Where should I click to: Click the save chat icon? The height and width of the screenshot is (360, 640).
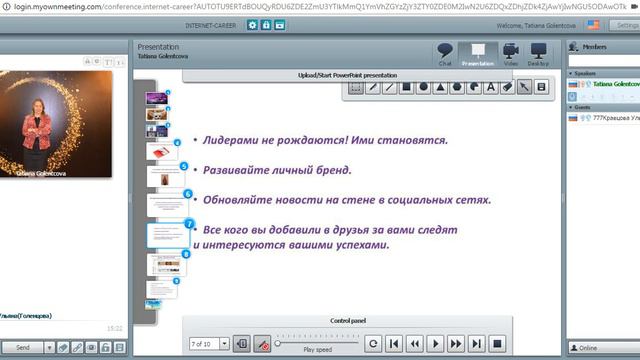pyautogui.click(x=120, y=348)
